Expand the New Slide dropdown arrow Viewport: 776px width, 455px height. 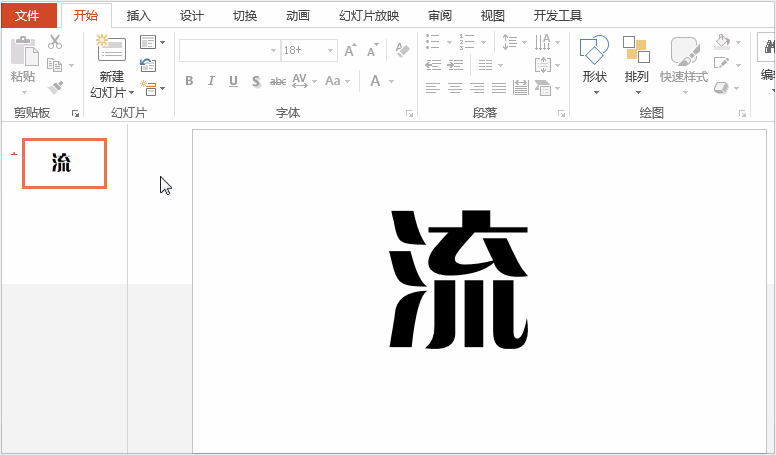132,93
